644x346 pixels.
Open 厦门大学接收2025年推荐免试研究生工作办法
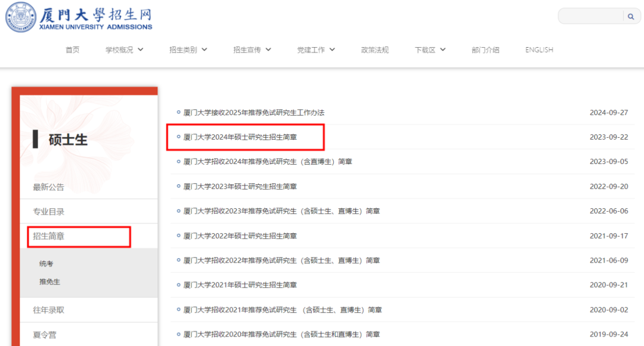click(x=253, y=113)
